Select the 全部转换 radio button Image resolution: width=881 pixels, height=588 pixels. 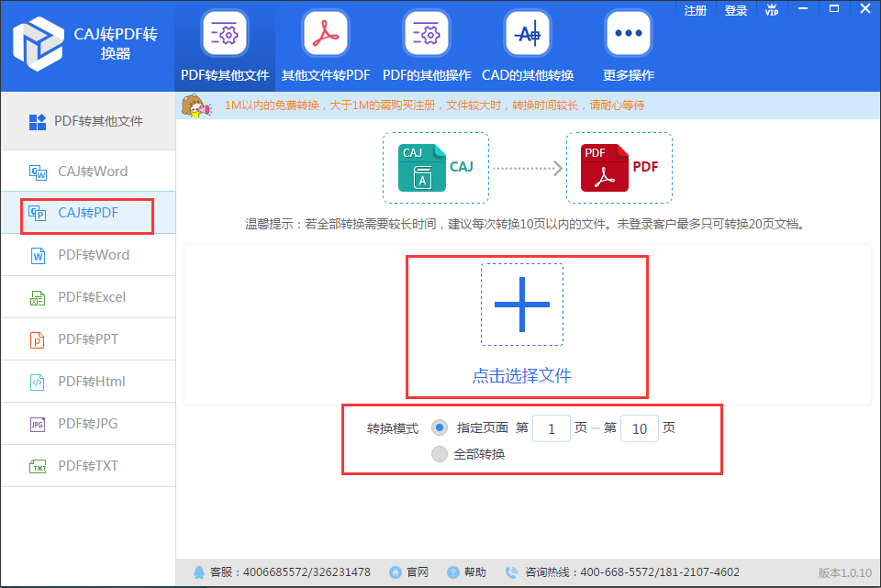[440, 454]
